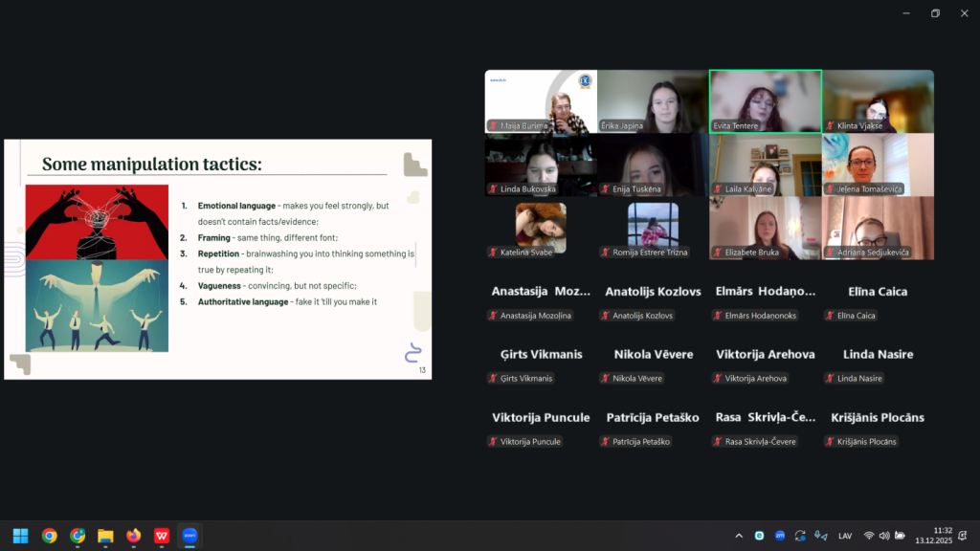Expand hidden system tray icons chevron

point(739,536)
